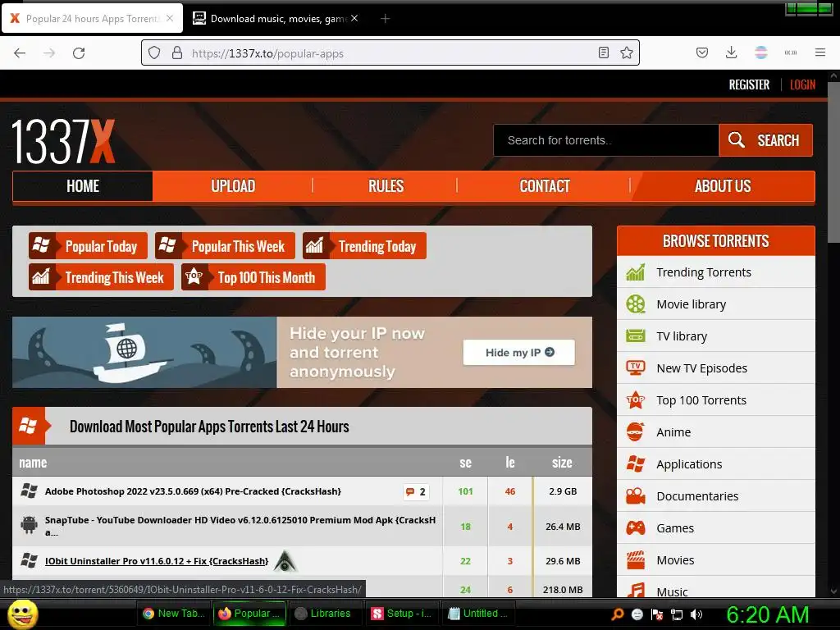
Task: Click the SEARCH button
Action: [765, 140]
